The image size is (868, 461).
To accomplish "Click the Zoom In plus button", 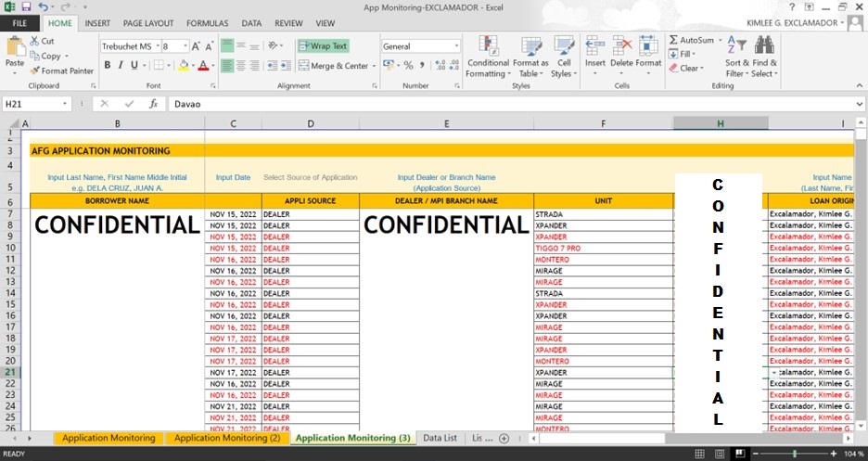I will click(x=834, y=454).
